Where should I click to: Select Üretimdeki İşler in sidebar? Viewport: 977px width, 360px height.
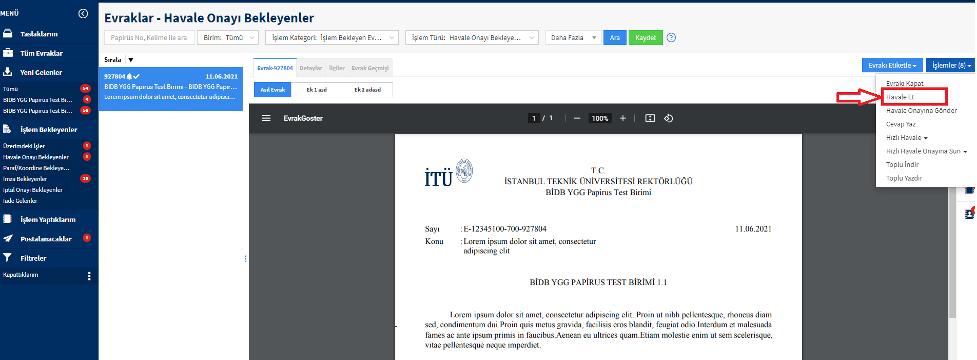[24, 146]
